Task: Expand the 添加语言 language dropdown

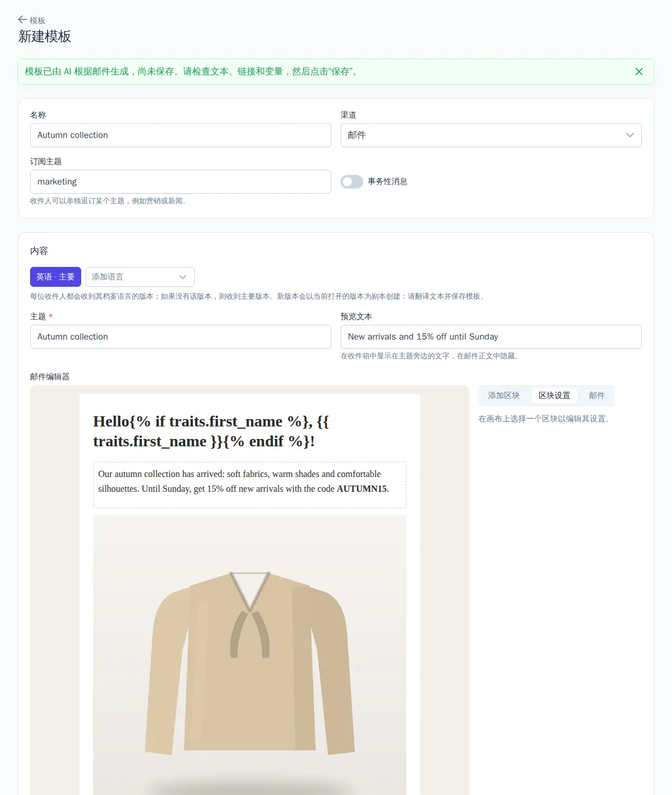Action: point(140,277)
